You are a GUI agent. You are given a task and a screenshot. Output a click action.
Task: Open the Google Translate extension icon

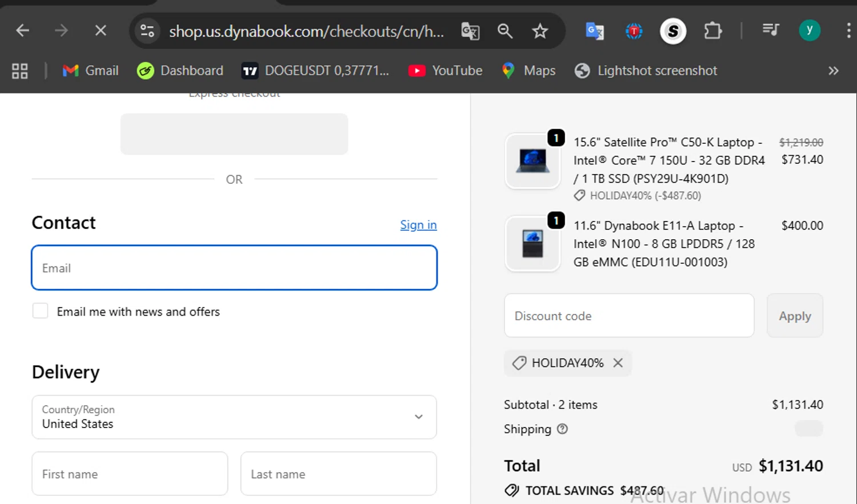coord(595,31)
